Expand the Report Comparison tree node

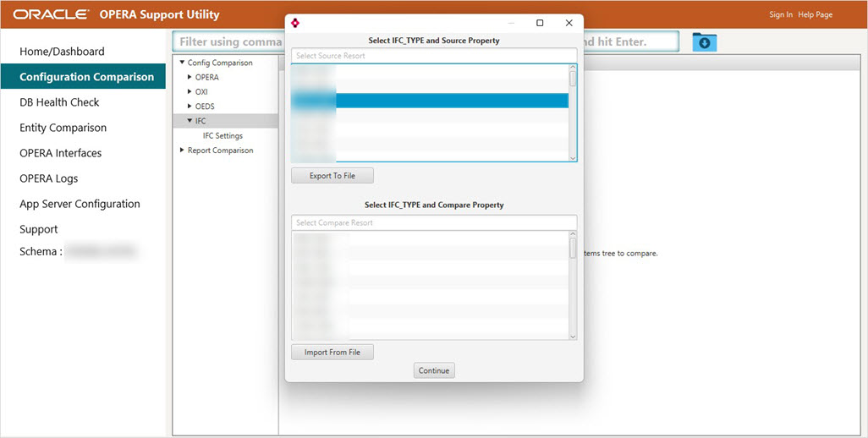coord(182,150)
